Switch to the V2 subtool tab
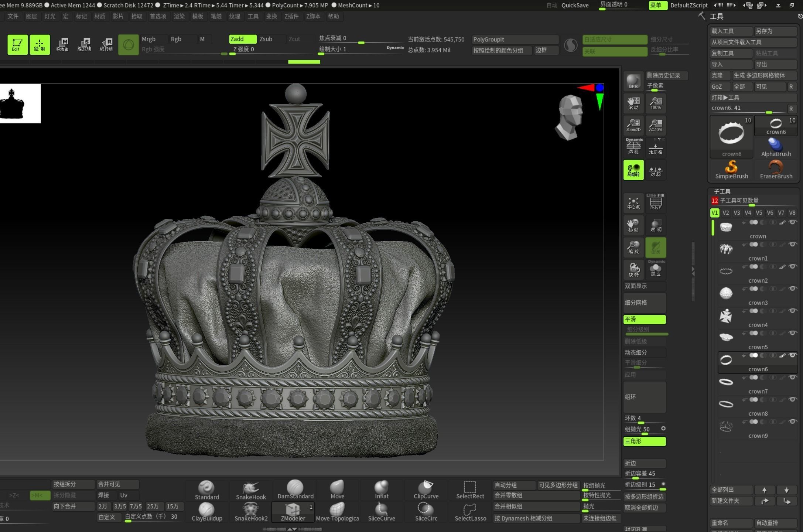This screenshot has height=532, width=803. tap(725, 212)
